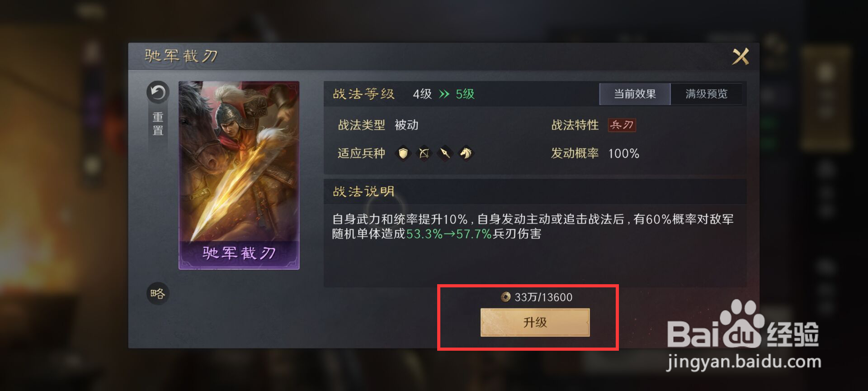The height and width of the screenshot is (391, 868).
Task: Click the 5级 next level text
Action: click(x=465, y=94)
